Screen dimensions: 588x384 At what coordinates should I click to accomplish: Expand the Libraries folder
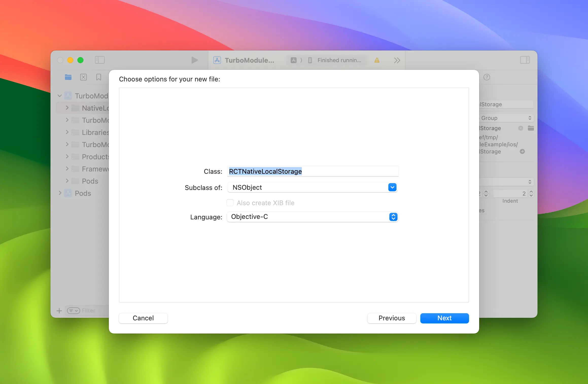(x=67, y=132)
